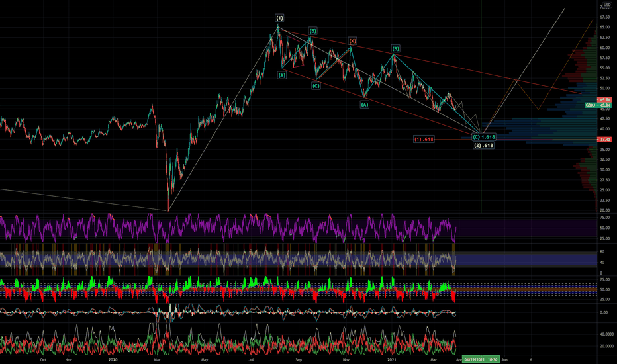Click the 35.00 price axis label
Viewport: 617px width, 364px height.
pyautogui.click(x=605, y=150)
